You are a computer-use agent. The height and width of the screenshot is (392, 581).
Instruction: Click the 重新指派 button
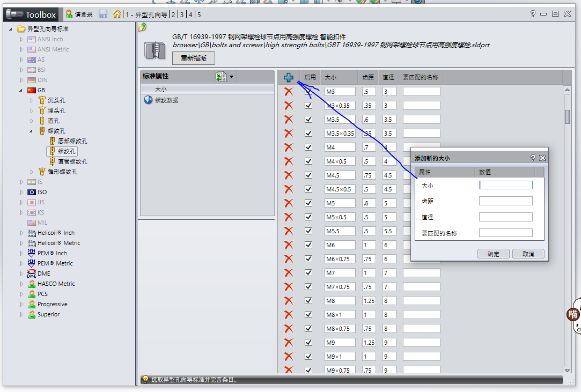[x=194, y=58]
